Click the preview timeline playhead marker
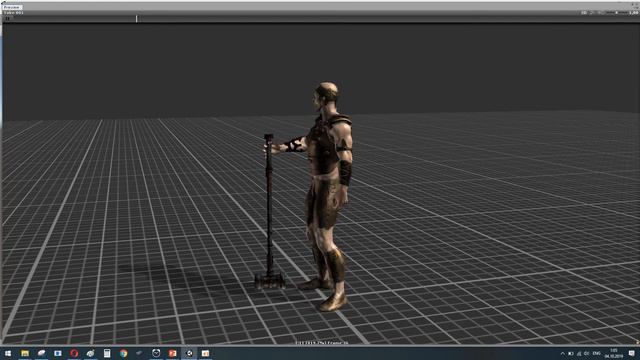The image size is (640, 360). 136,18
